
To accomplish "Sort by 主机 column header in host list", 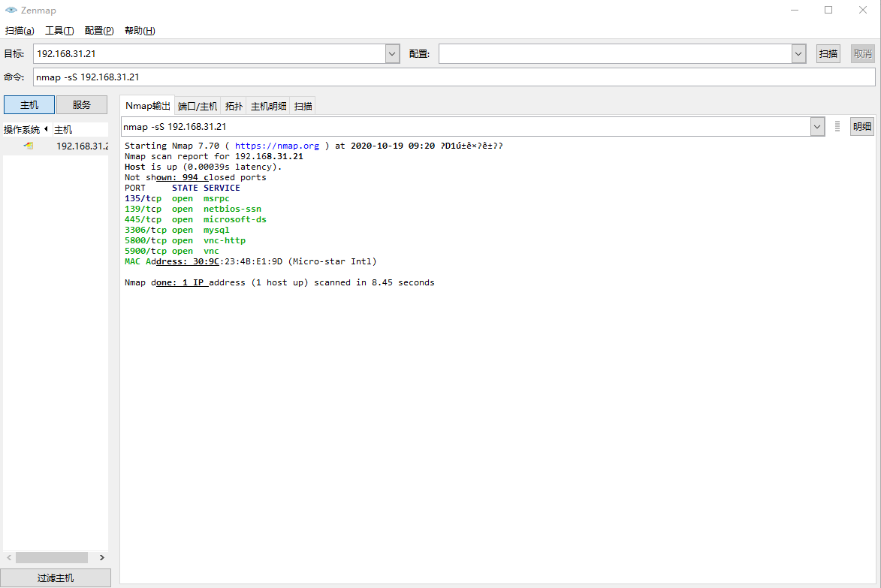I will 80,130.
